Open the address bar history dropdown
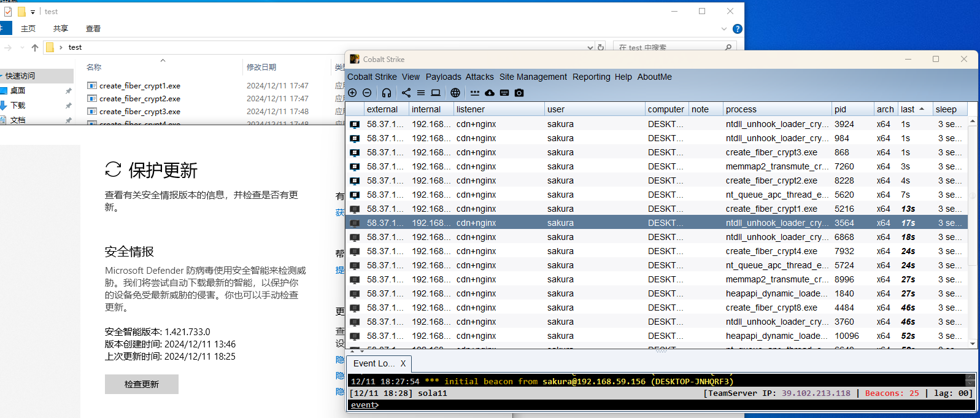 click(x=590, y=47)
